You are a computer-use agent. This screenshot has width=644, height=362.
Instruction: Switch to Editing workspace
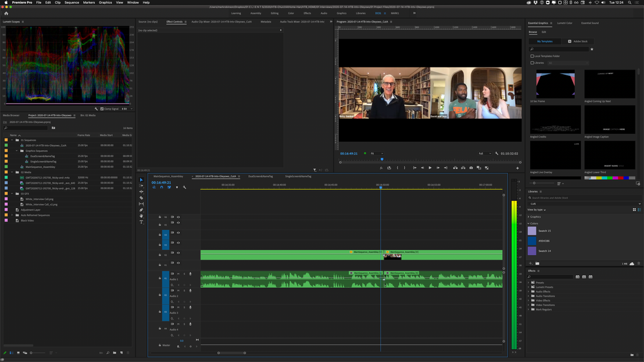click(275, 13)
